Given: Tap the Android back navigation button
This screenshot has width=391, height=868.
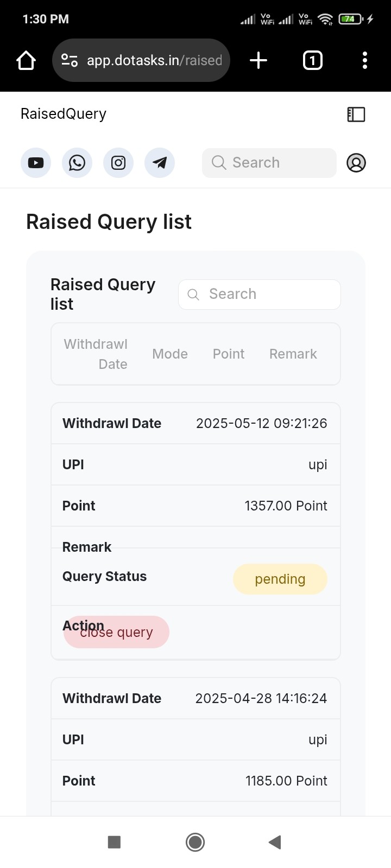Looking at the screenshot, I should 275,842.
